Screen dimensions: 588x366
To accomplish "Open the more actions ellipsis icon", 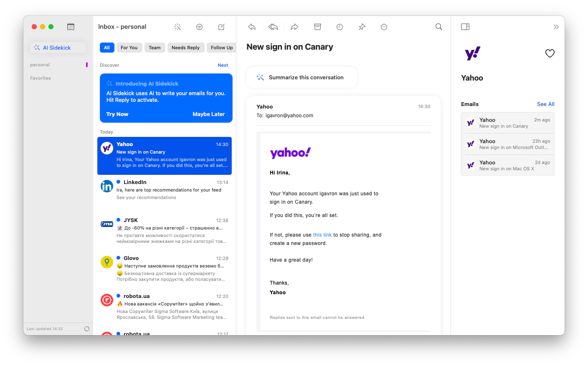I will click(x=384, y=27).
